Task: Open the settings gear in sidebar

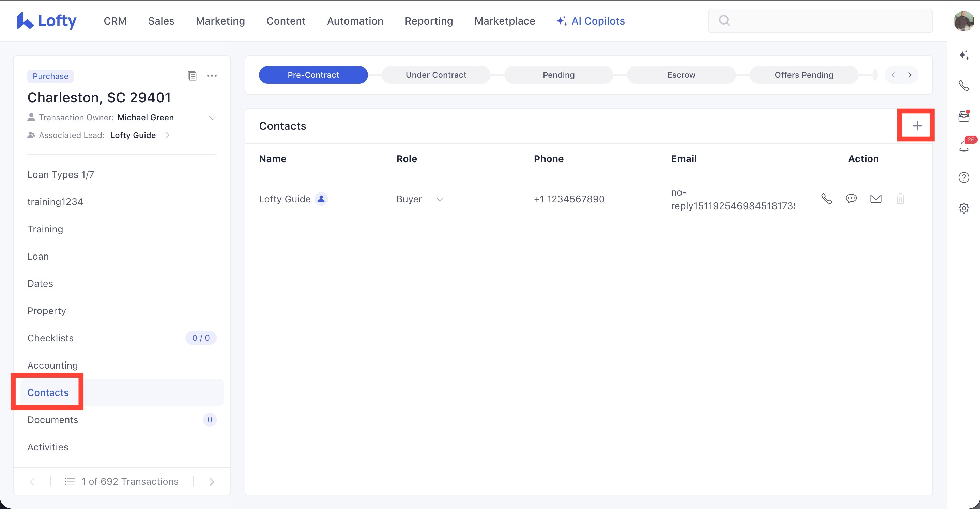Action: [964, 208]
